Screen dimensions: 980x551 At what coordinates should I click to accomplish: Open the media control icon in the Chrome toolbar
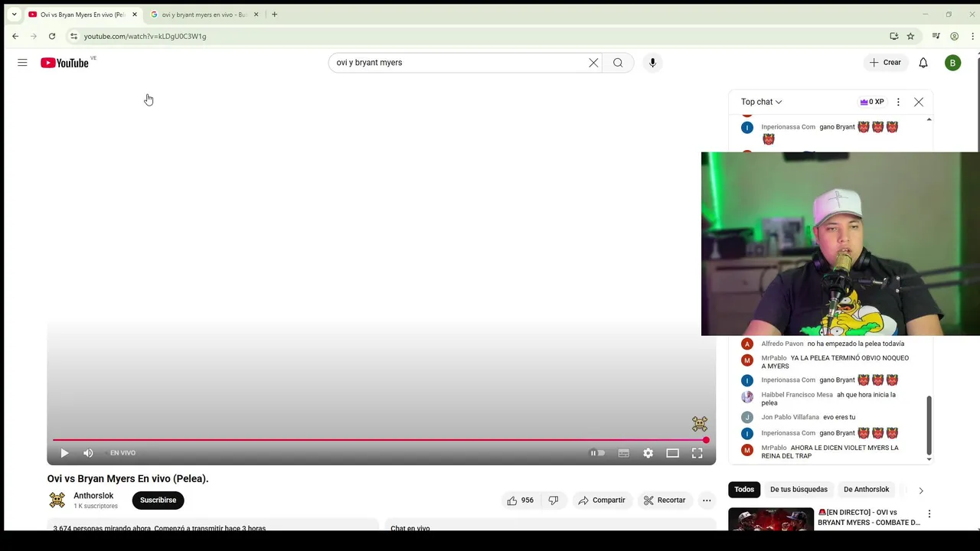pyautogui.click(x=936, y=36)
